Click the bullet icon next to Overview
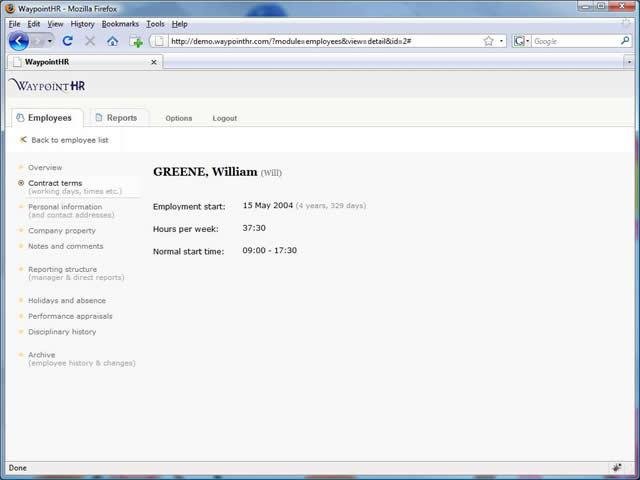Screen dimensions: 640x480 21,167
